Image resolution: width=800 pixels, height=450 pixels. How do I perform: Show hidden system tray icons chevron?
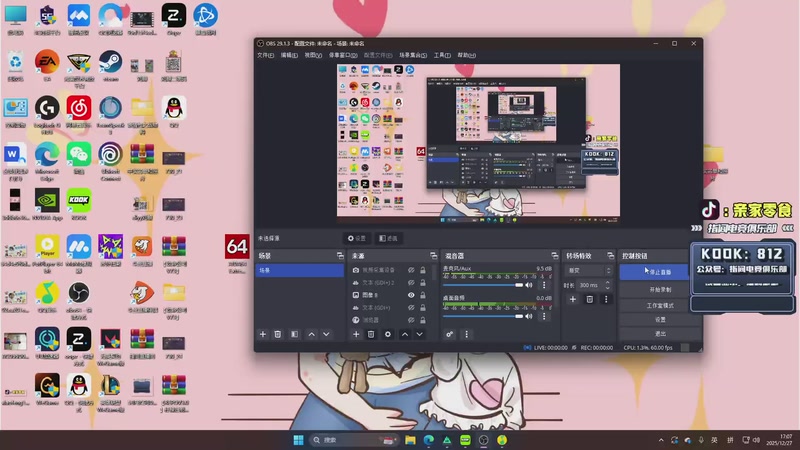(x=661, y=440)
